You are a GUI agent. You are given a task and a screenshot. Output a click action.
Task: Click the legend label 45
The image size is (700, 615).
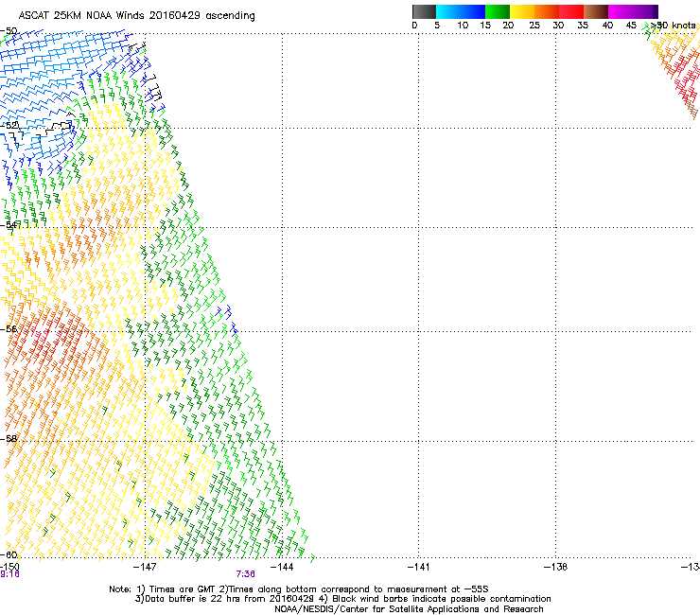[631, 26]
